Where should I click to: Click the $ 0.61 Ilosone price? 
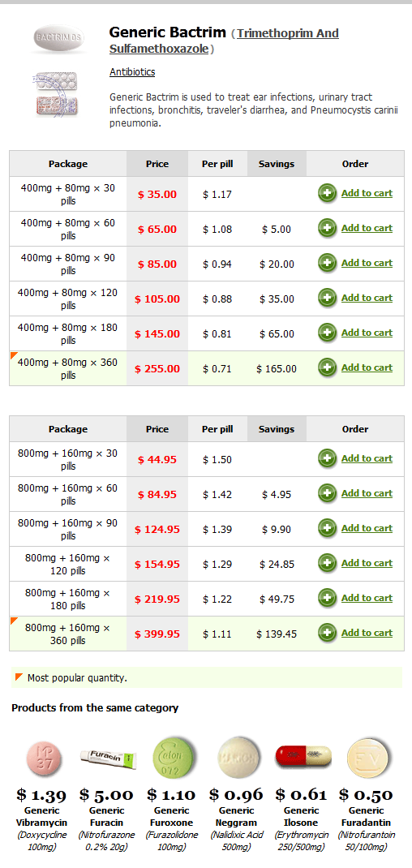301,795
